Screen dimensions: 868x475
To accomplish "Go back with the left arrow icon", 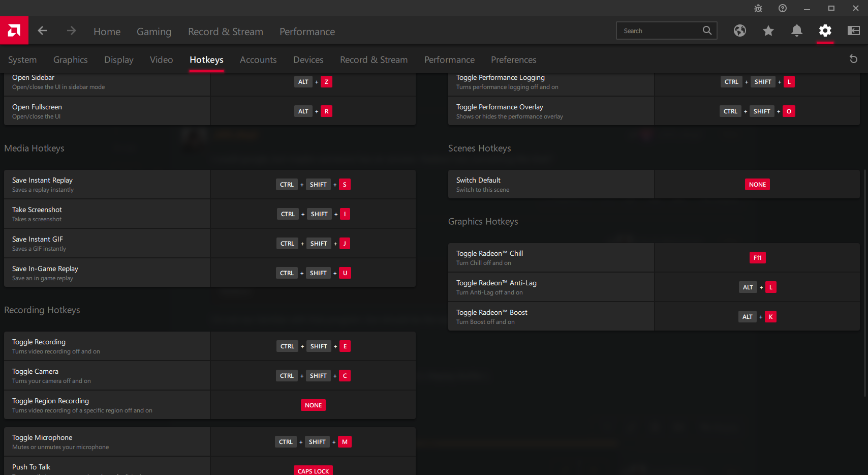I will click(x=43, y=31).
